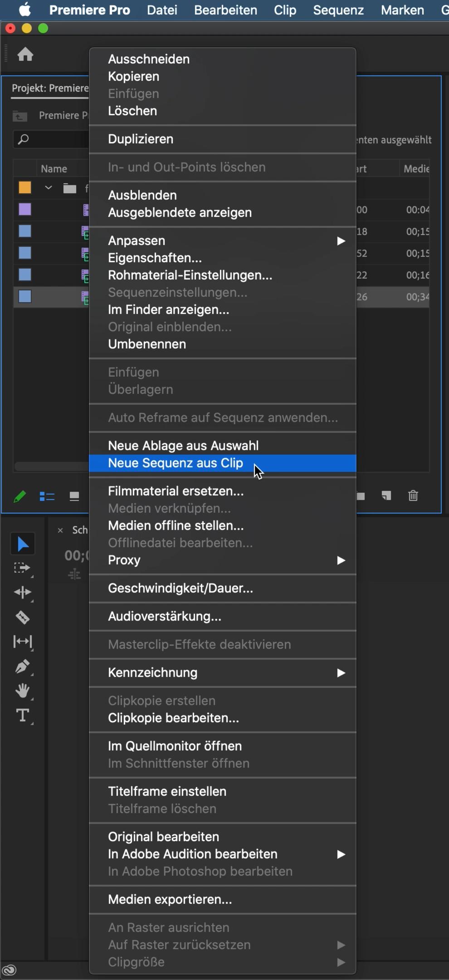Image resolution: width=449 pixels, height=980 pixels.
Task: Select the Ripple Edit tool
Action: coord(22,593)
